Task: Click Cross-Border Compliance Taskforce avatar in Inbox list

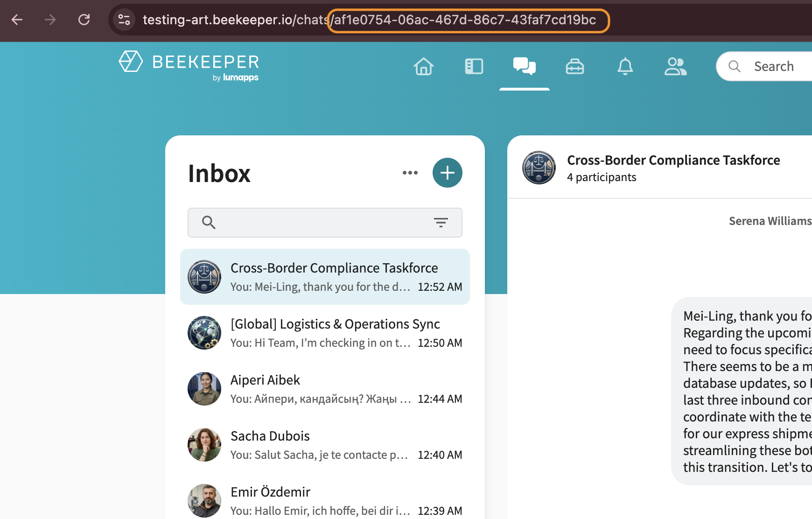Action: pyautogui.click(x=204, y=277)
